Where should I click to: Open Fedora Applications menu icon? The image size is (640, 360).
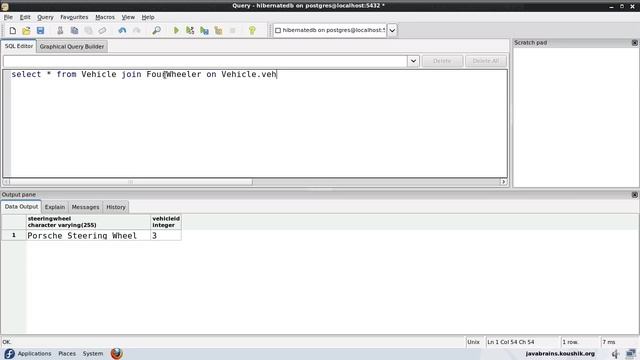pos(9,353)
